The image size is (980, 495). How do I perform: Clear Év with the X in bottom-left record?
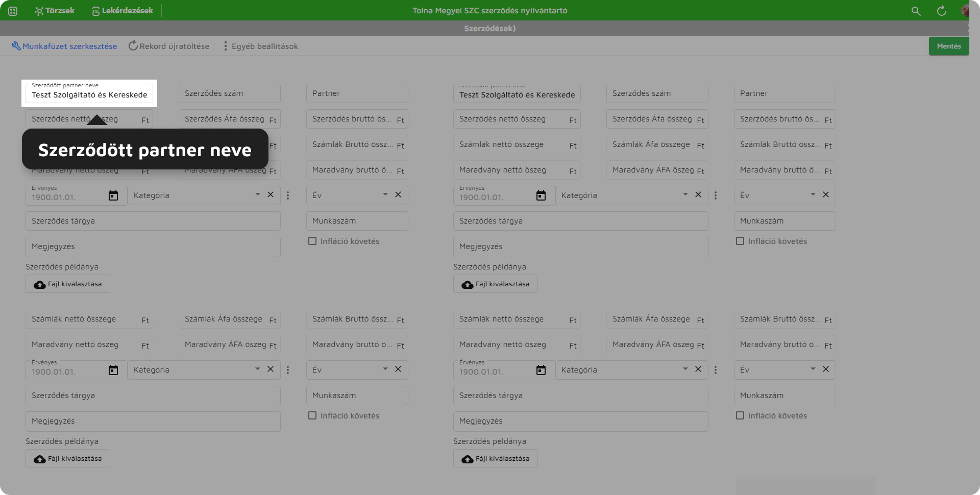(398, 369)
